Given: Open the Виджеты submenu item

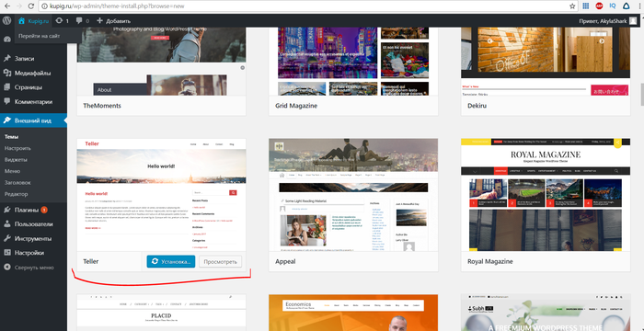Looking at the screenshot, I should pos(16,160).
